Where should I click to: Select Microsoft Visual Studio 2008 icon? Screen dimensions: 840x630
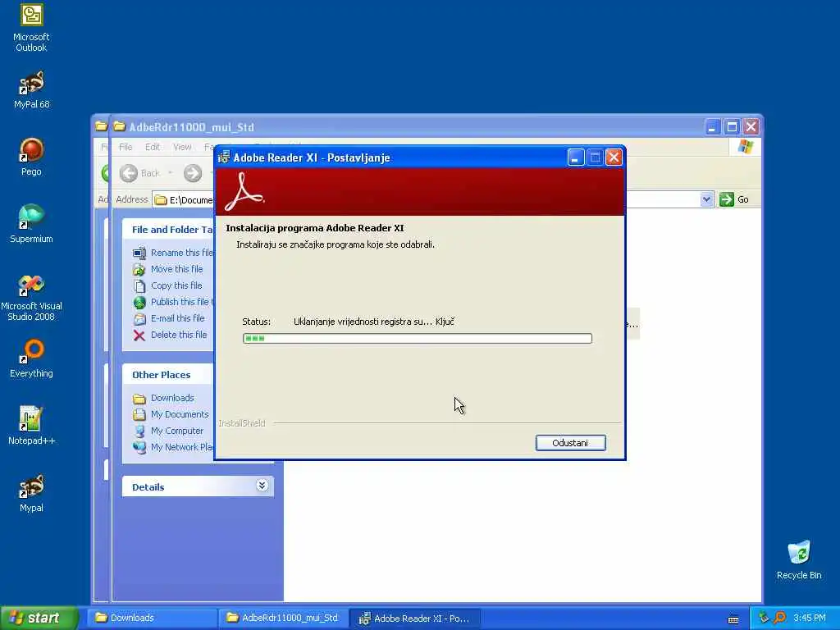(x=31, y=297)
